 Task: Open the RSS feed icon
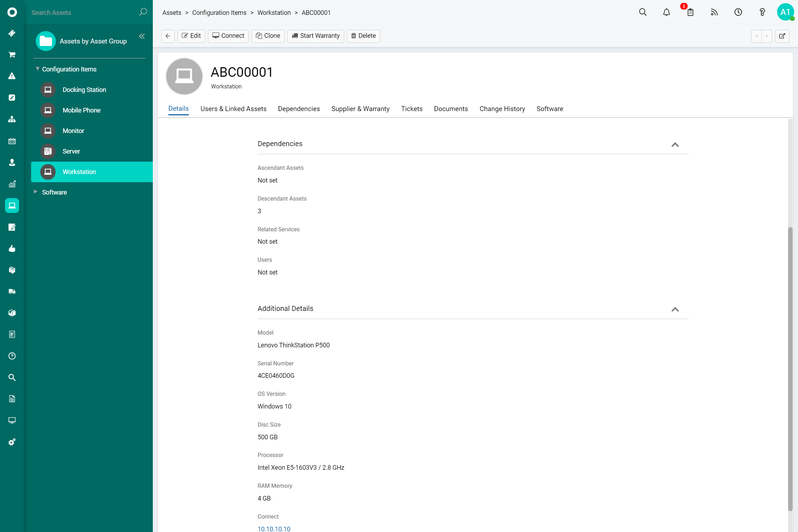(x=714, y=12)
